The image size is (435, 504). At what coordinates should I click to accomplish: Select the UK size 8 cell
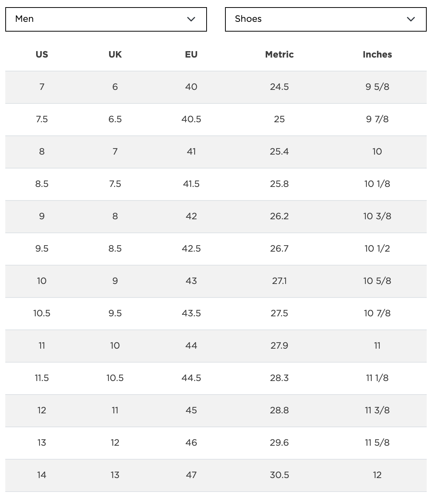(115, 216)
